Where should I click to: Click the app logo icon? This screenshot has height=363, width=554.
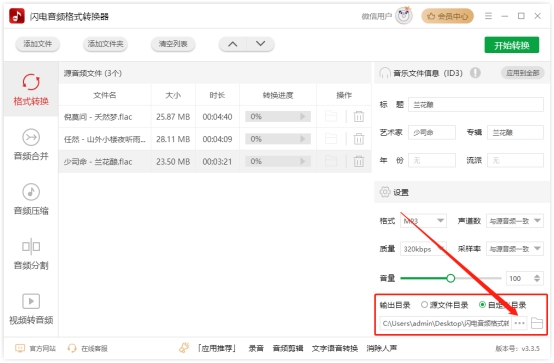pos(17,16)
